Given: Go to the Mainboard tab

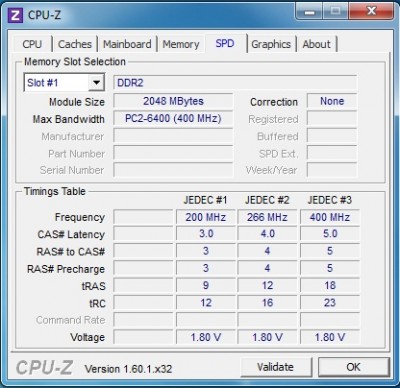Looking at the screenshot, I should point(127,44).
